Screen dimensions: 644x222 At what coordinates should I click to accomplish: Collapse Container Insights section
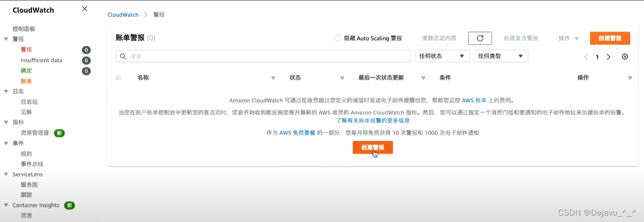coord(6,205)
